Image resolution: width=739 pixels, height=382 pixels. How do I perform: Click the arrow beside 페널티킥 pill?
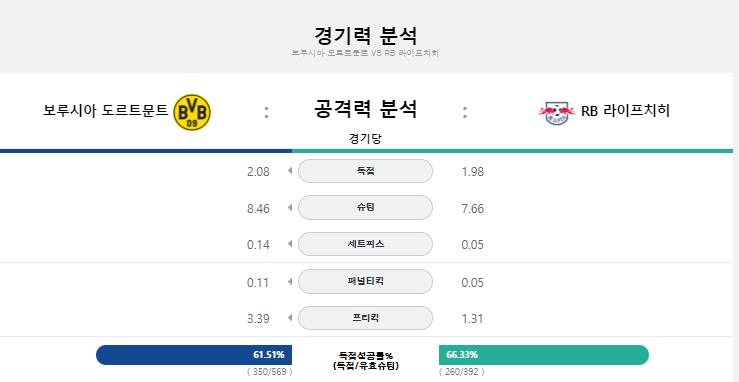point(290,282)
